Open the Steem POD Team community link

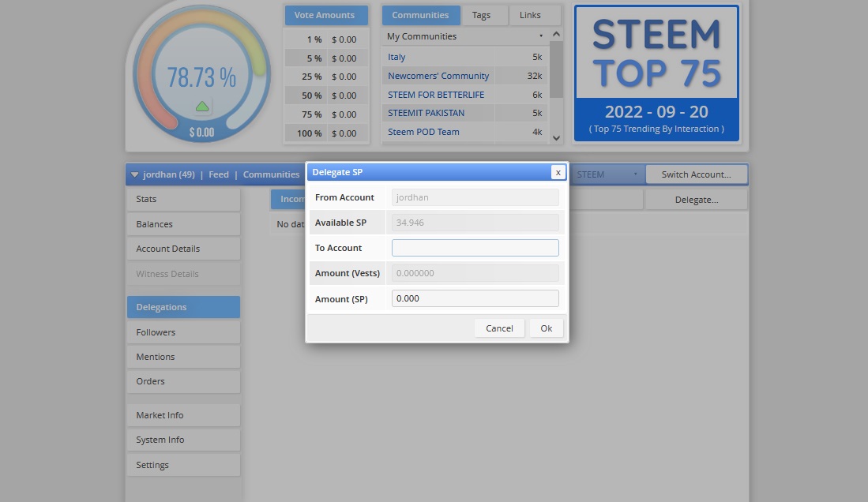tap(423, 132)
